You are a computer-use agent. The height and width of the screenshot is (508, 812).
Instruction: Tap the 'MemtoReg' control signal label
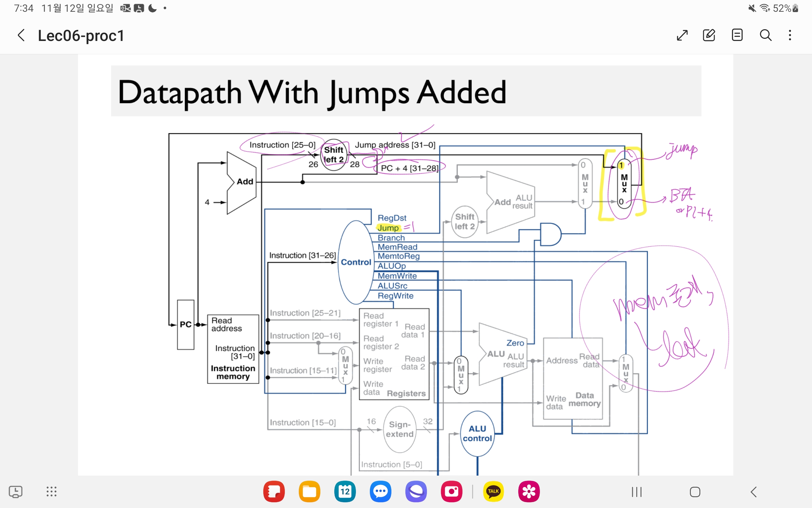click(399, 256)
